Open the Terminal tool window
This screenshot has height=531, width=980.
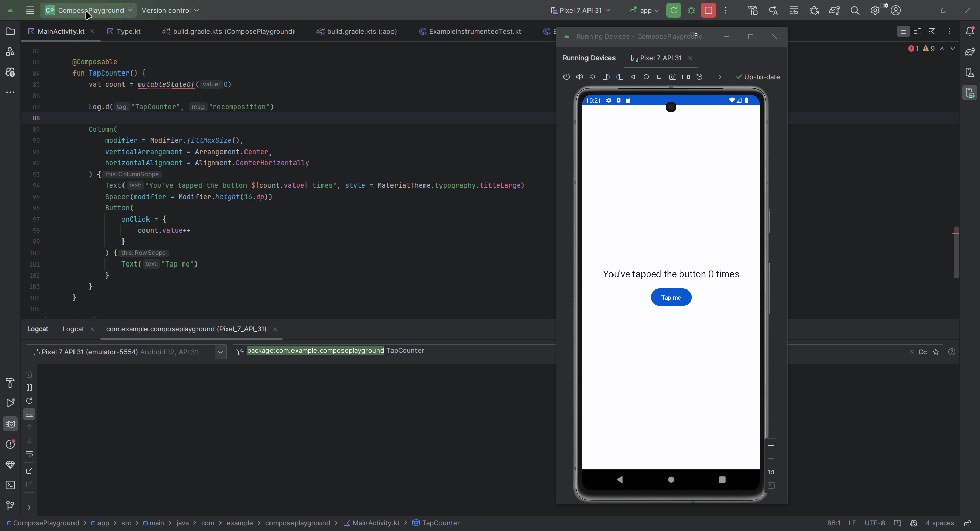10,485
